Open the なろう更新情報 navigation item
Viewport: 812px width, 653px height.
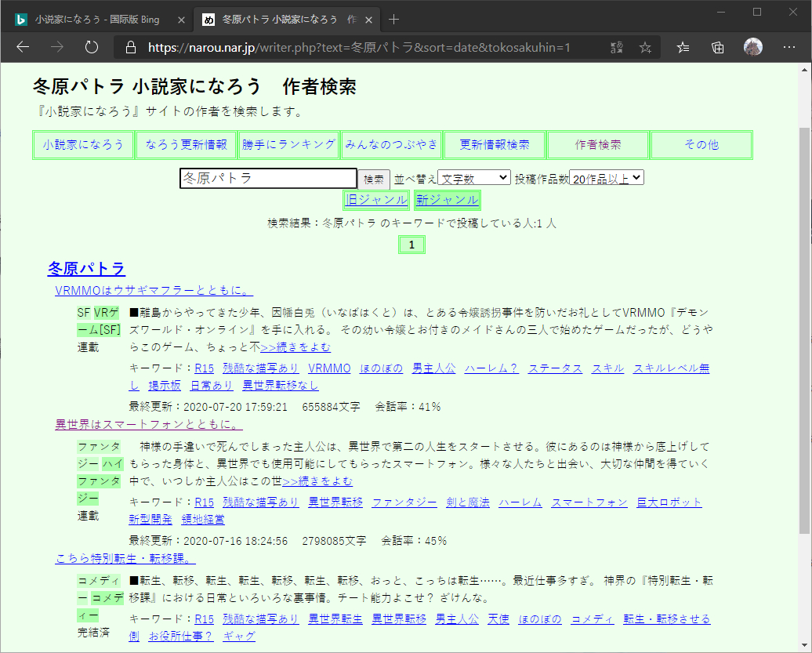[186, 144]
